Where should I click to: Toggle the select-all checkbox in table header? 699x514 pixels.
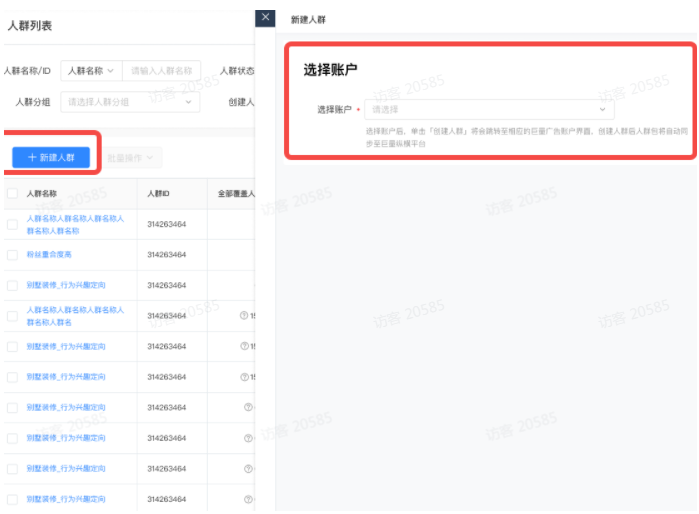pyautogui.click(x=12, y=193)
